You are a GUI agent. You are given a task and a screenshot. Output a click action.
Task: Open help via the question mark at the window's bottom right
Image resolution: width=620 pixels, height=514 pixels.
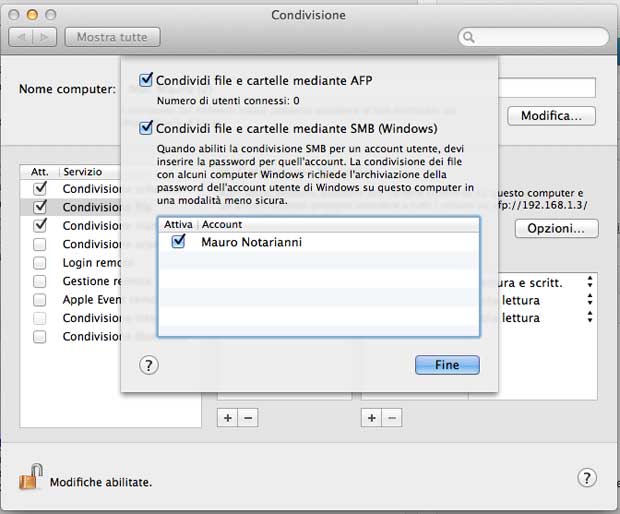tap(587, 478)
